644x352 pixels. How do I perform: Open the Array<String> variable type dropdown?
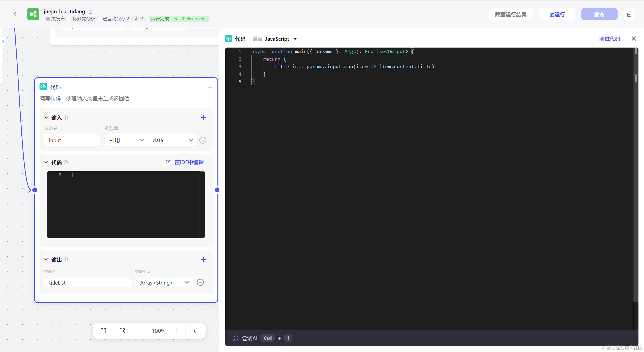click(164, 283)
